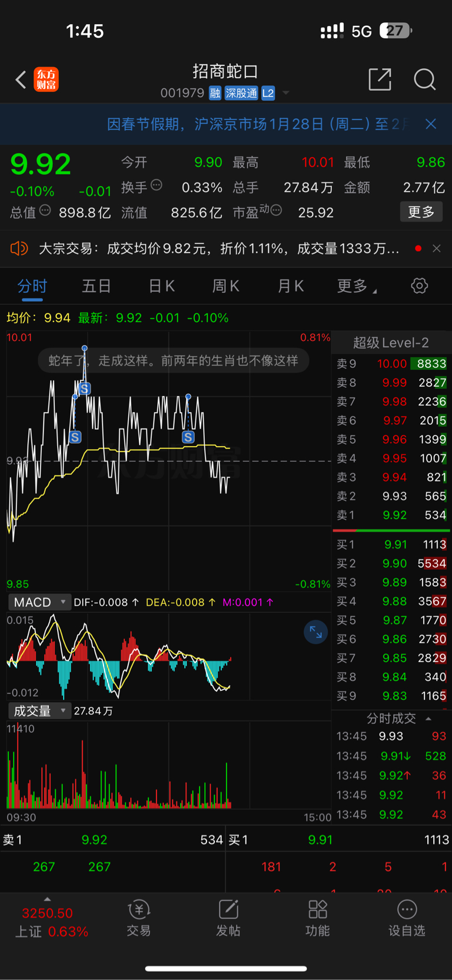
Task: Select 买4 row at 9.88
Action: [x=391, y=601]
